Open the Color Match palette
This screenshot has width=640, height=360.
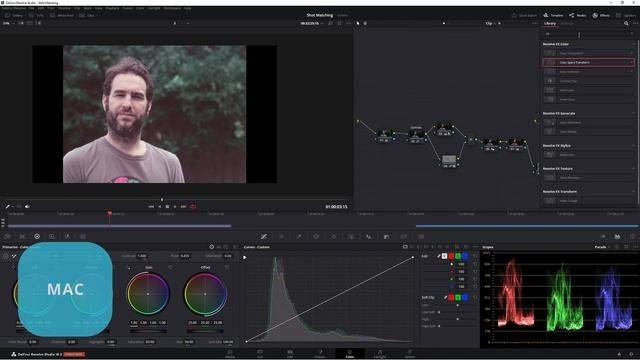pos(22,236)
